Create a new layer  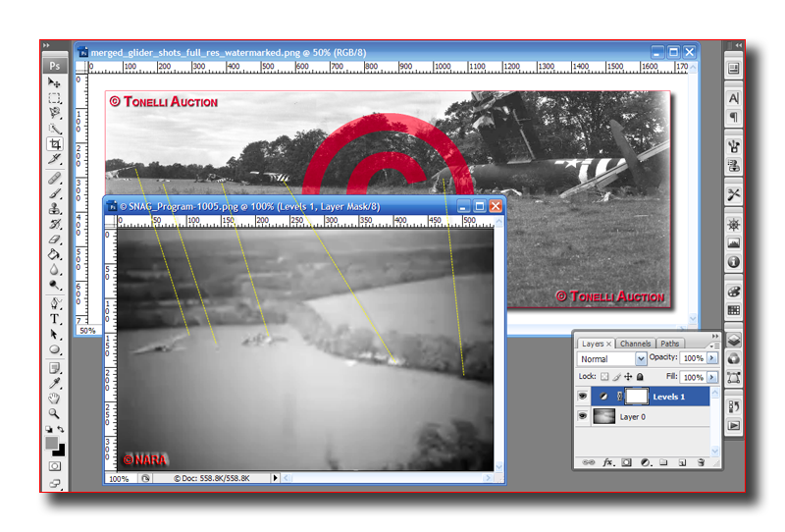pyautogui.click(x=682, y=462)
